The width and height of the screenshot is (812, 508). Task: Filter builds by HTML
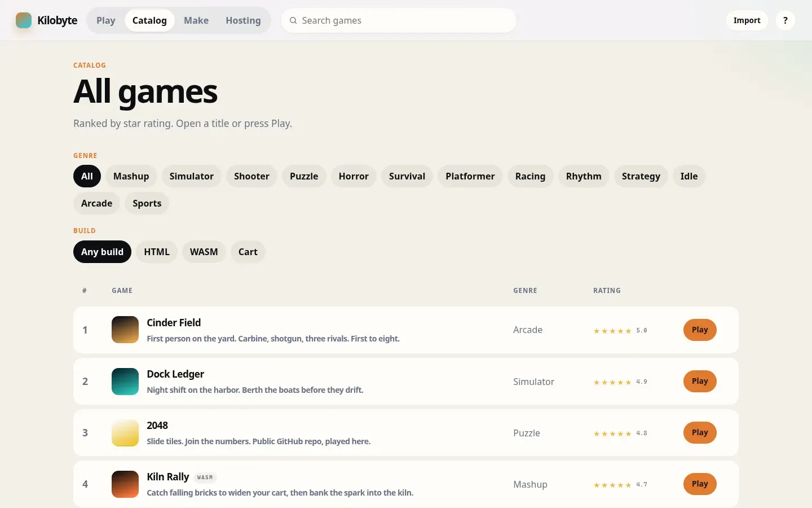[157, 252]
